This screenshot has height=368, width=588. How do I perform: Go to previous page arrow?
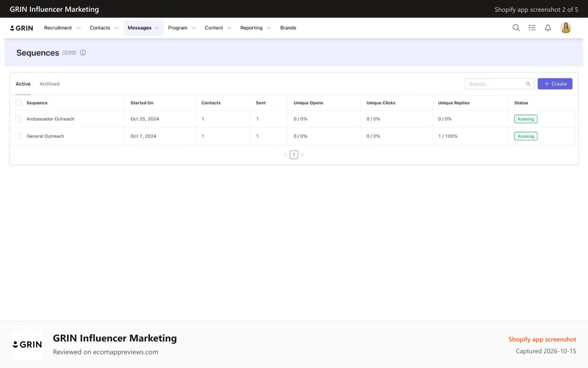(286, 155)
